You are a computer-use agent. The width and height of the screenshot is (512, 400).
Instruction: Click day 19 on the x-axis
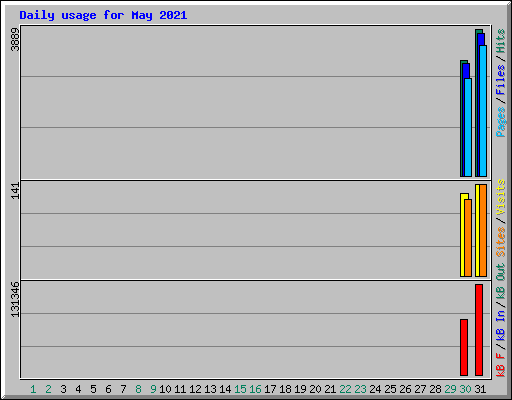[300, 389]
